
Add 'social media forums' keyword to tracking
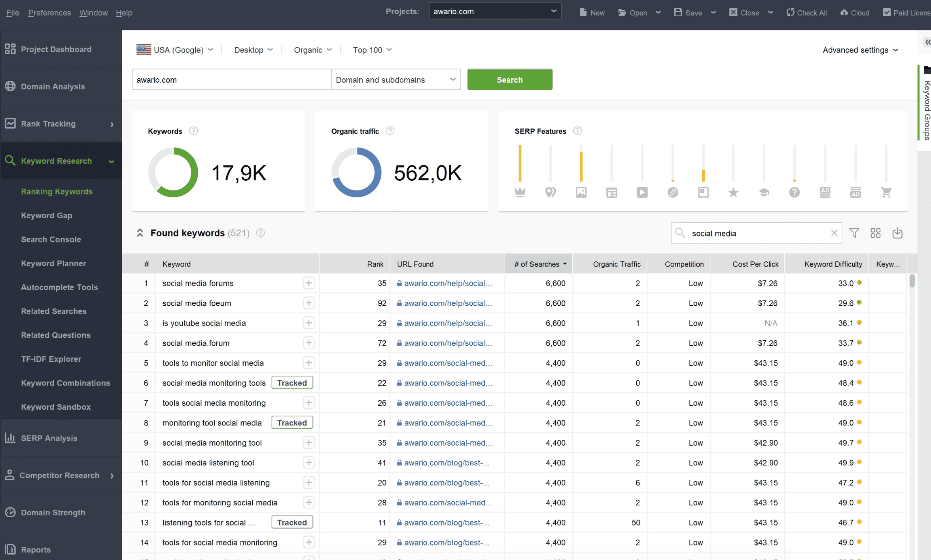pyautogui.click(x=308, y=283)
